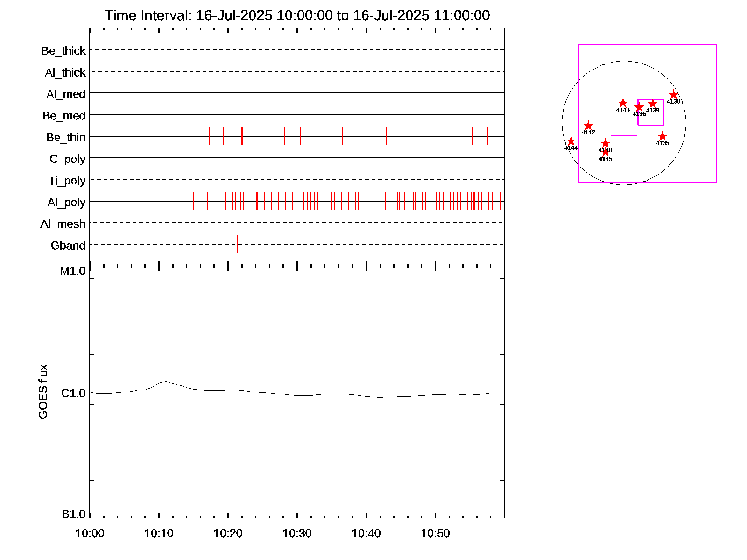747x560 pixels.
Task: Click the small empty magenta box on disk
Action: click(x=624, y=123)
